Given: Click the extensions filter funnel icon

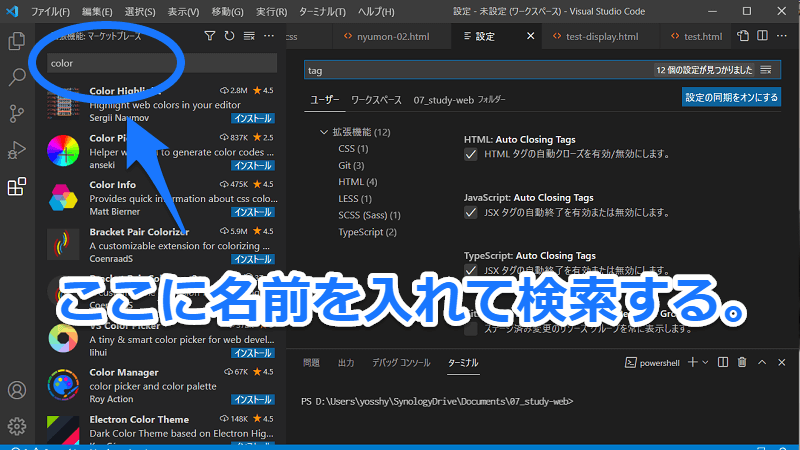Looking at the screenshot, I should (x=209, y=36).
